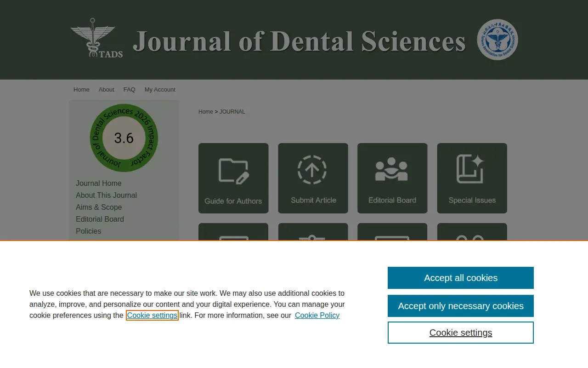Open the Special Issues tile
Image resolution: width=588 pixels, height=368 pixels.
coord(472,178)
